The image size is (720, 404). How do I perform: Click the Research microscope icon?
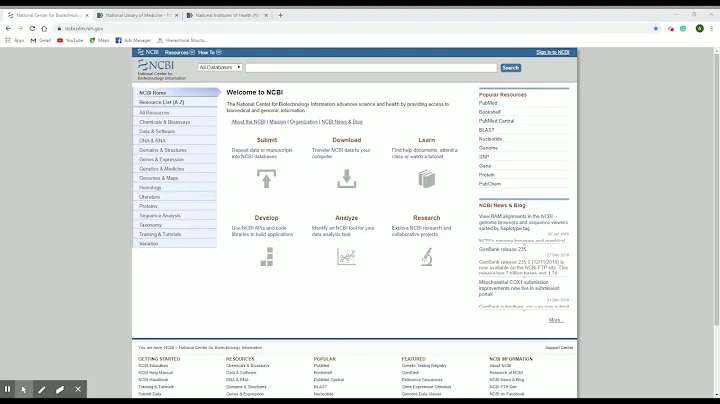pyautogui.click(x=427, y=257)
